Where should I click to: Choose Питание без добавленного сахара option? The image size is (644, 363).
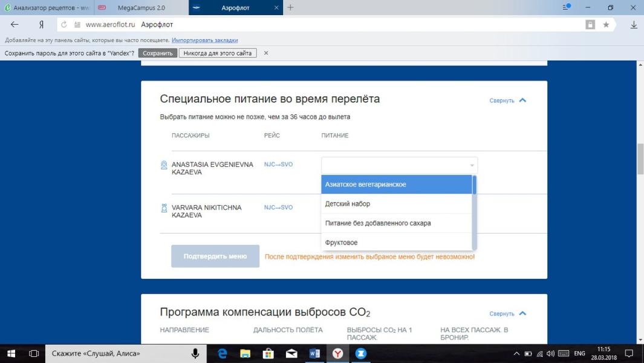tap(396, 223)
